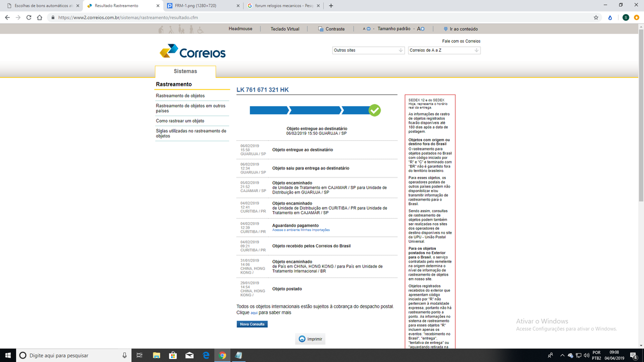This screenshot has height=362, width=644.
Task: Open the Windows Start menu
Action: tap(8, 355)
